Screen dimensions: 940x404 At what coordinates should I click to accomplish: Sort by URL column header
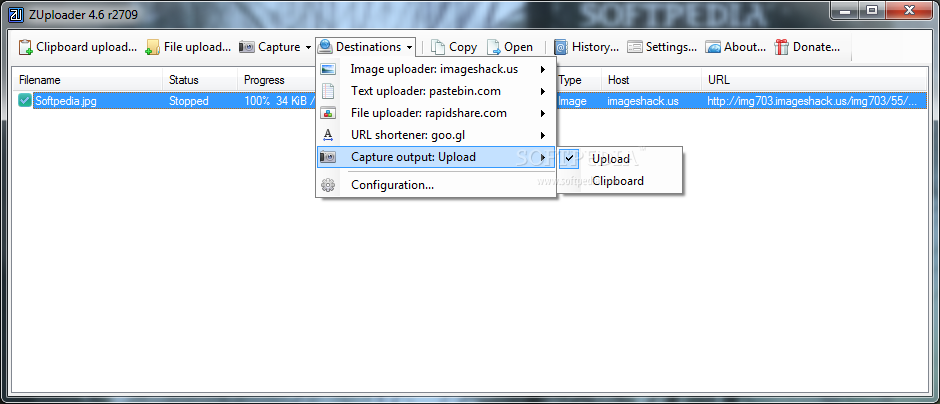(814, 80)
